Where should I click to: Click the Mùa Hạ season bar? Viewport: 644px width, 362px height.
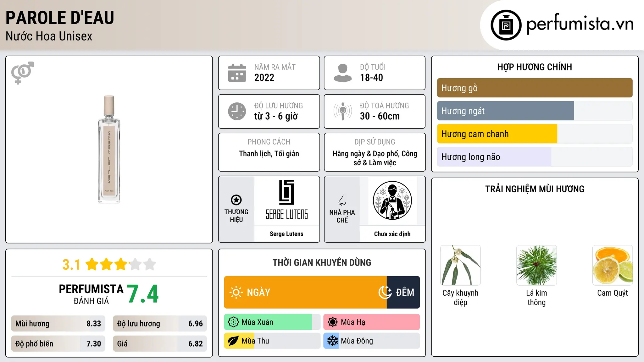[x=372, y=322]
